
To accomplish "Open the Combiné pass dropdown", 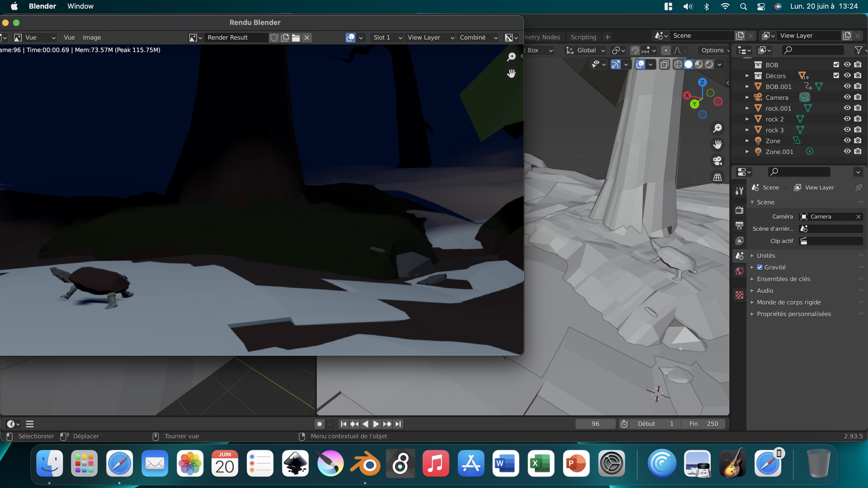I will 478,37.
